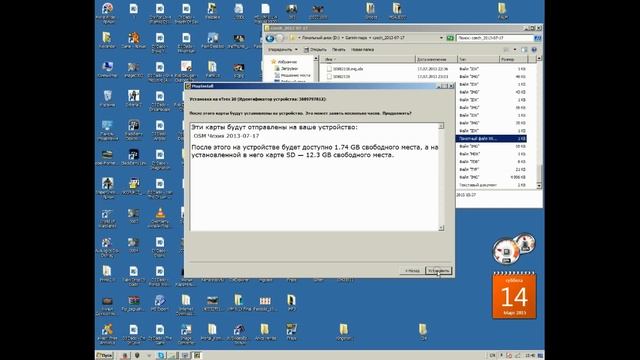Click the system tray clock

[x=530, y=356]
